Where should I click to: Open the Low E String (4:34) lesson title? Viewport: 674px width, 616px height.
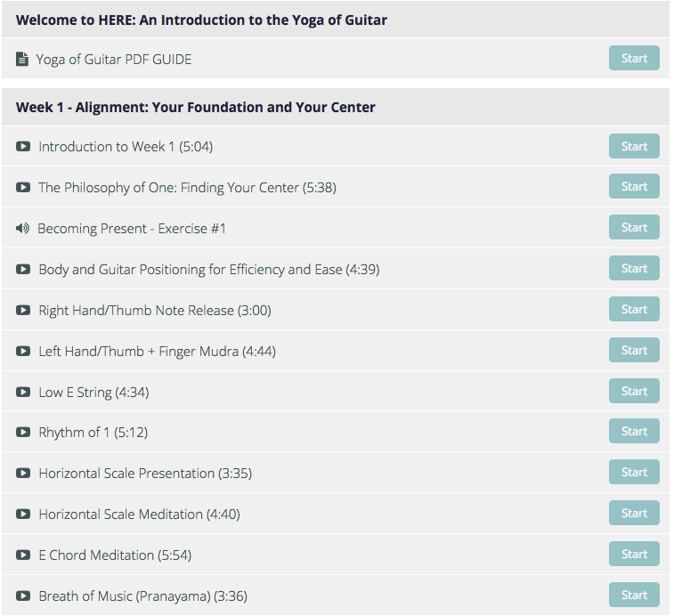tap(93, 393)
